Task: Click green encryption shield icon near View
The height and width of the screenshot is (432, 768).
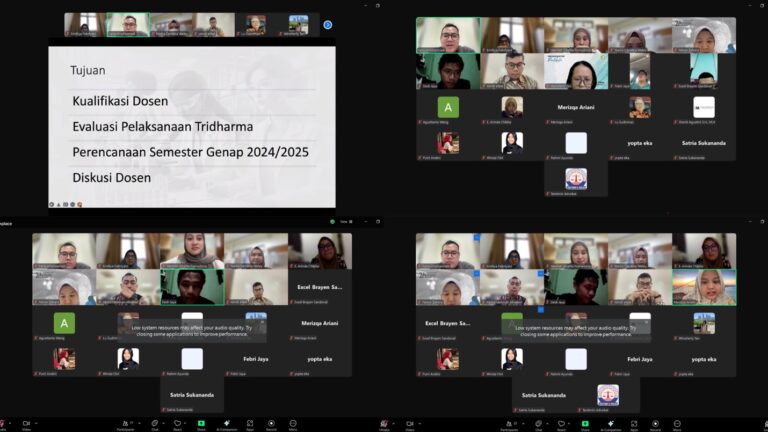Action: pyautogui.click(x=333, y=222)
